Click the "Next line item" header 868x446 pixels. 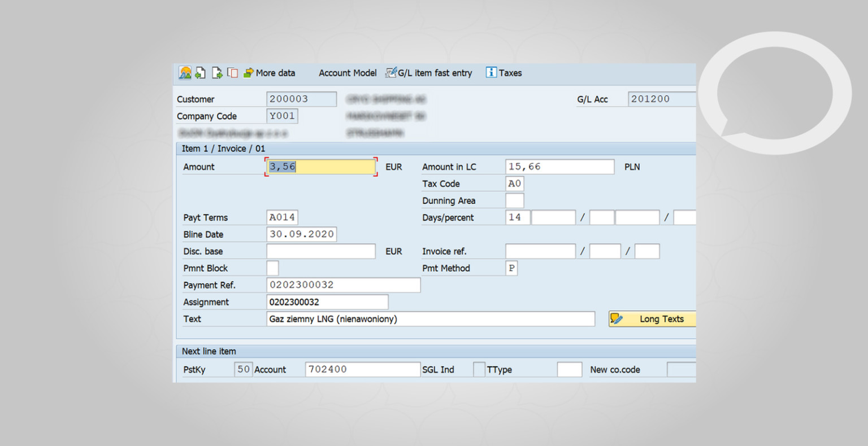pyautogui.click(x=209, y=351)
